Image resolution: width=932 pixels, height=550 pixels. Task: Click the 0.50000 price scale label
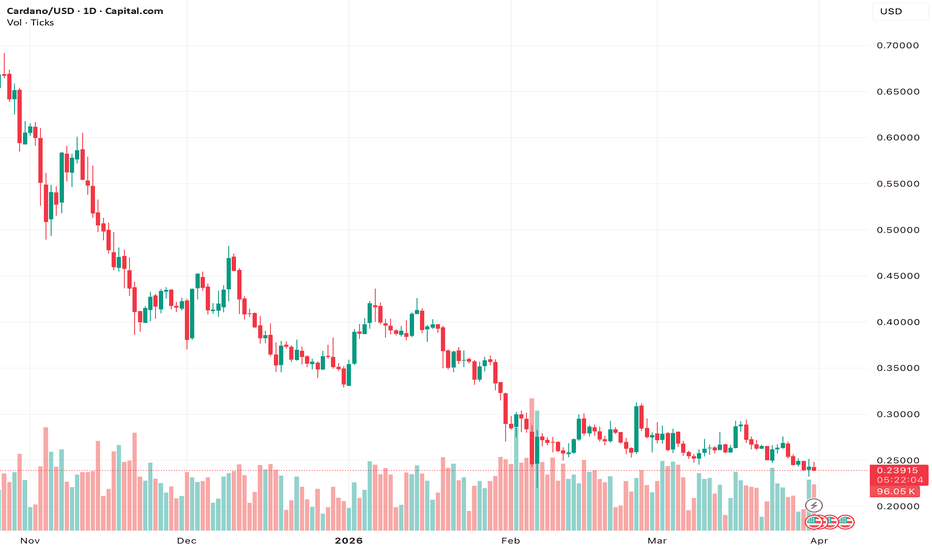click(x=896, y=230)
